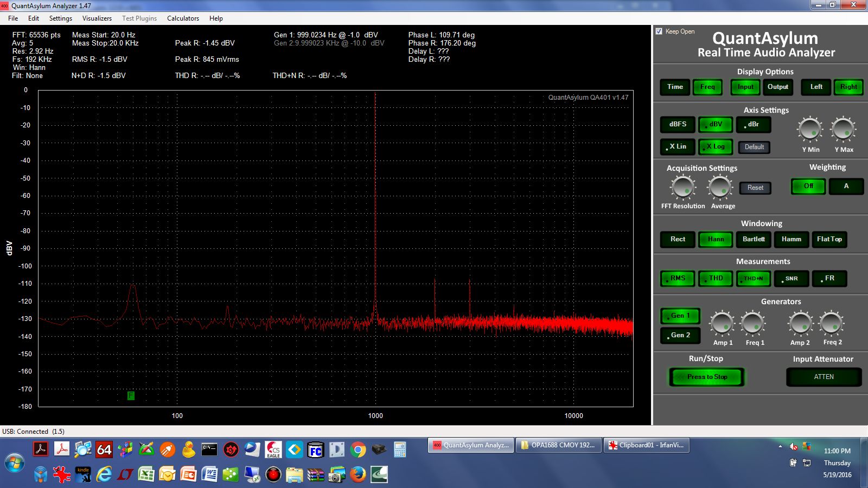Open Outlook from the taskbar
868x488 pixels.
(x=168, y=475)
